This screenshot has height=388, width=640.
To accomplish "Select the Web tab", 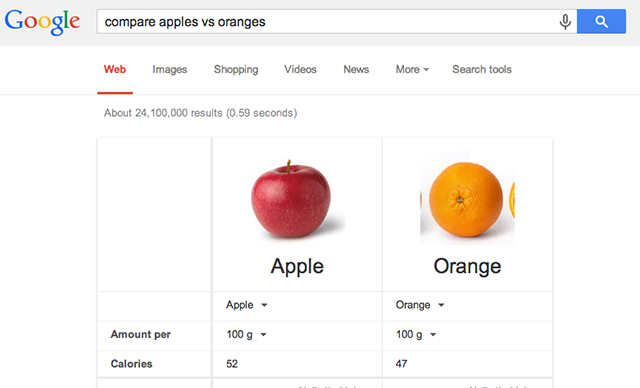I will 115,69.
